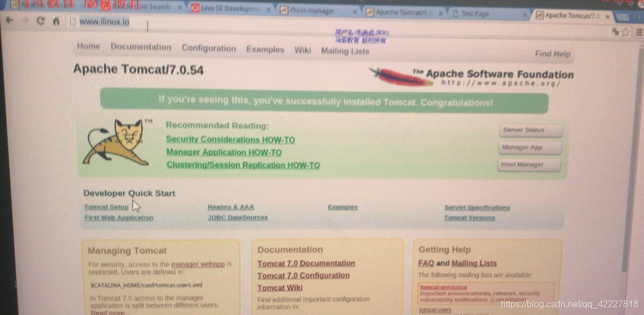Close the /host-manager tab
Screen dimensions: 644x315
tap(355, 12)
